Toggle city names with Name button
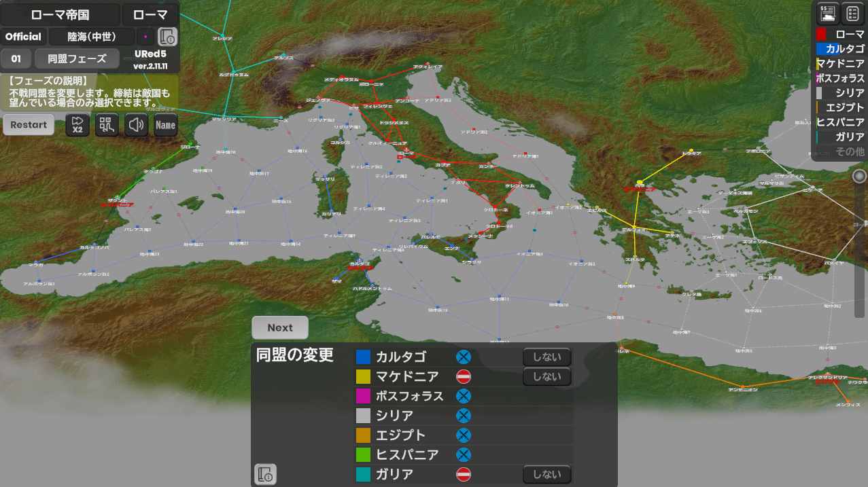868x487 pixels. click(166, 125)
